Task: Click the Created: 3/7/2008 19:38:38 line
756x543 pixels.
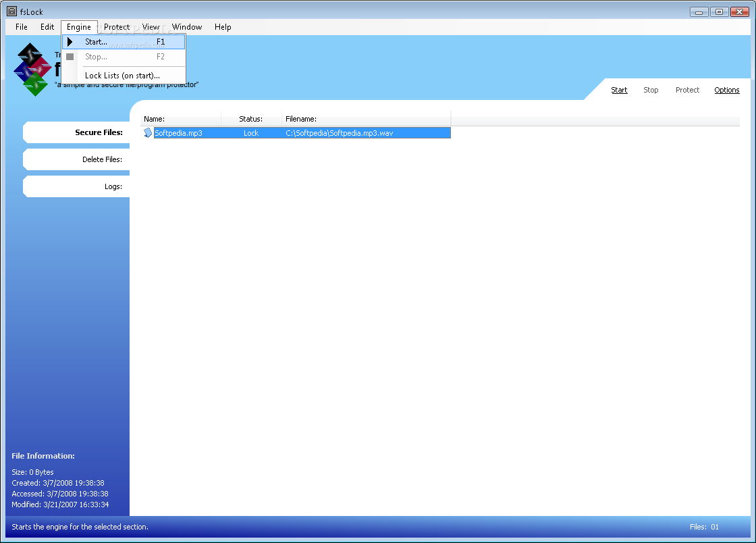Action: (58, 483)
